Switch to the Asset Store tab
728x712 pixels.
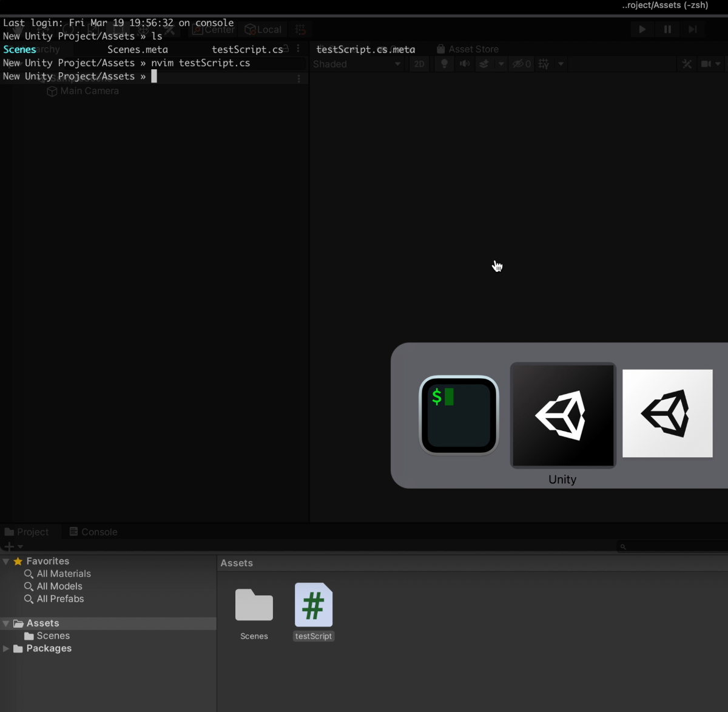coord(468,49)
